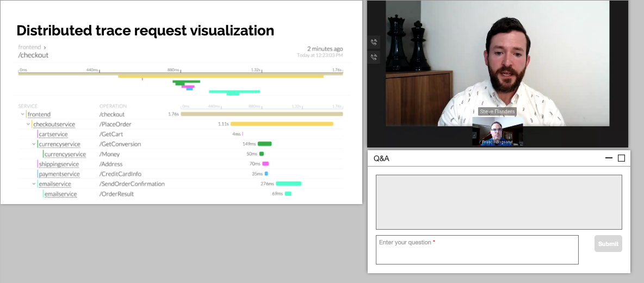The height and width of the screenshot is (283, 644).
Task: Select the tan /checkout 1.76s span bar
Action: tap(262, 114)
